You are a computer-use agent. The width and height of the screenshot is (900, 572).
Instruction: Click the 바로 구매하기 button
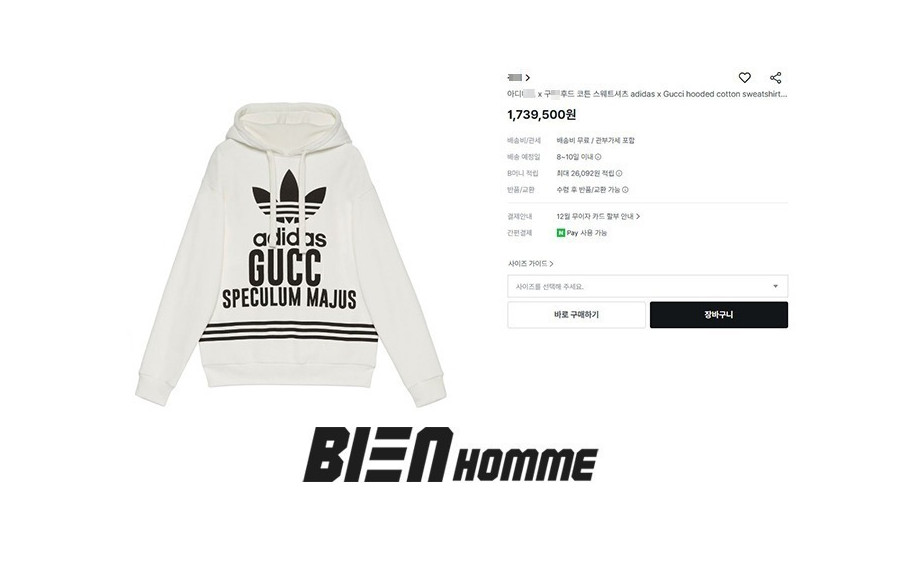click(576, 315)
